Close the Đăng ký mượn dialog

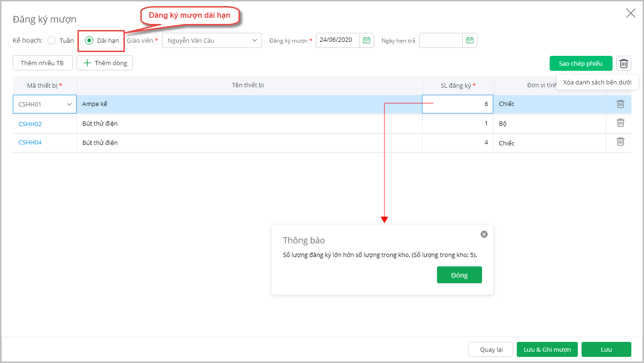pos(631,13)
